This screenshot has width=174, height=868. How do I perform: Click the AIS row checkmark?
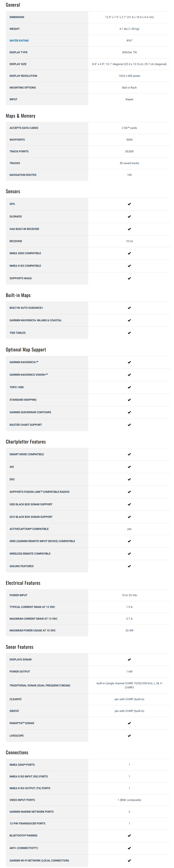point(129,467)
